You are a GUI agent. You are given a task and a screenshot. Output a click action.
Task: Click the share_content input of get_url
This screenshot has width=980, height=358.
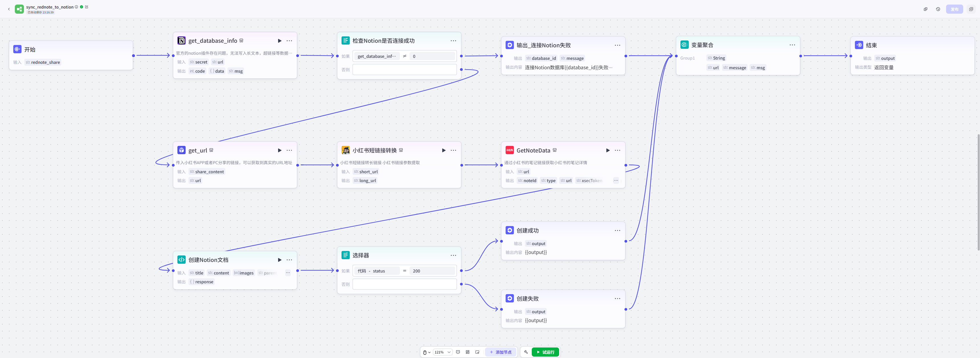pos(207,172)
